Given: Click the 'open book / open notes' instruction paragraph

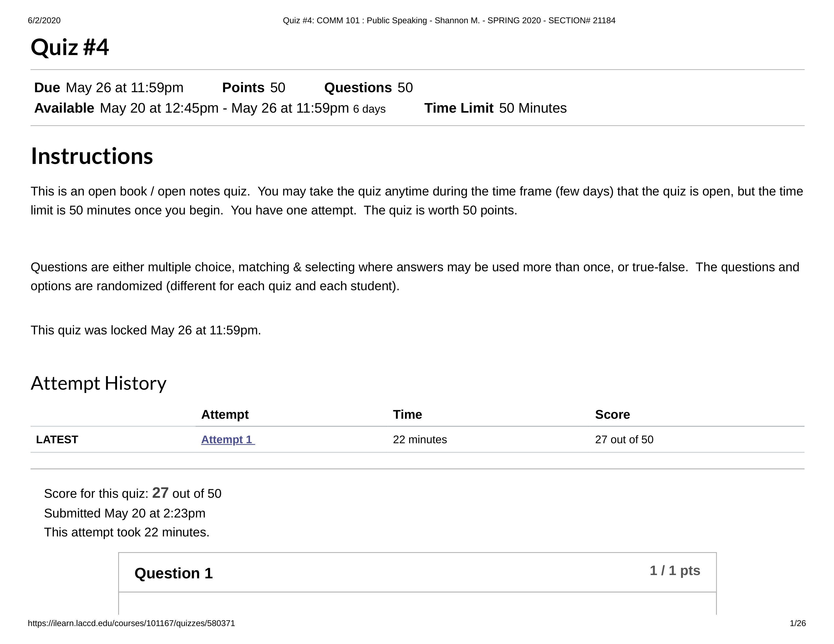Looking at the screenshot, I should pos(417,201).
